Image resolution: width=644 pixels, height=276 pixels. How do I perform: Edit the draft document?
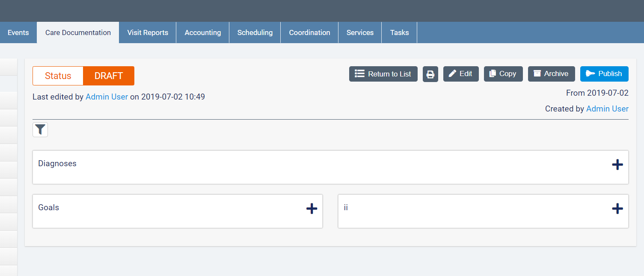point(460,74)
